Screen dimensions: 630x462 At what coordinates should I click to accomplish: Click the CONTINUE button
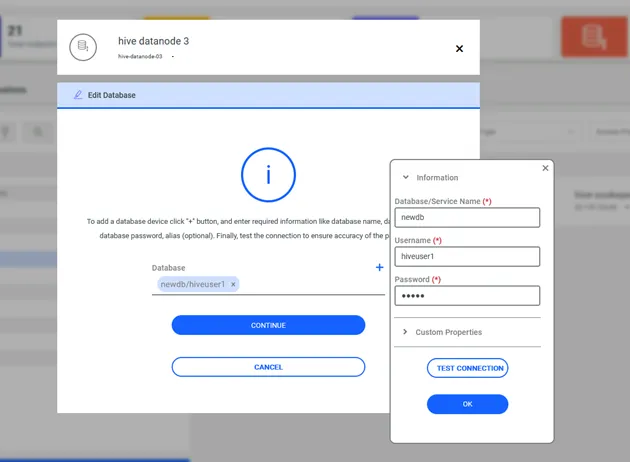click(x=268, y=325)
